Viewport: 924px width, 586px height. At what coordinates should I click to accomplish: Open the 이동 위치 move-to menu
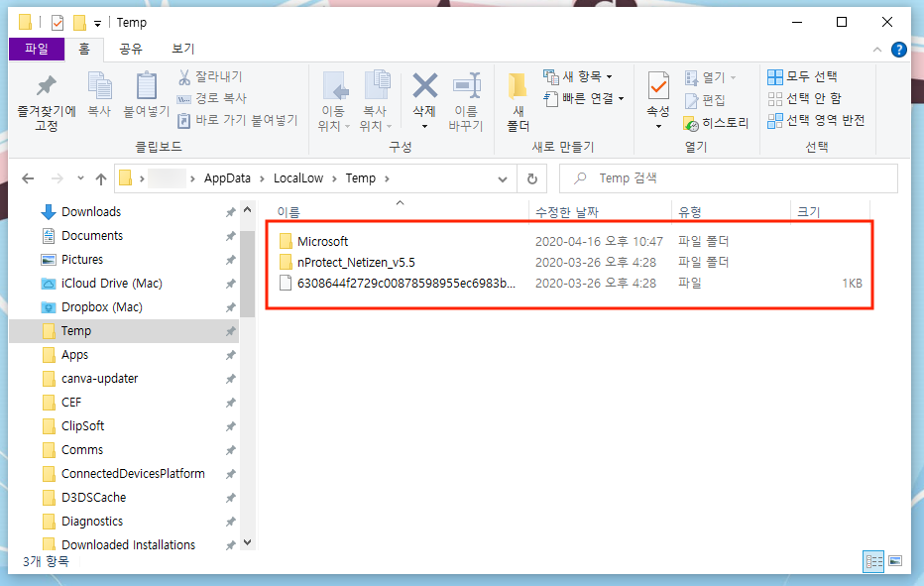point(334,101)
